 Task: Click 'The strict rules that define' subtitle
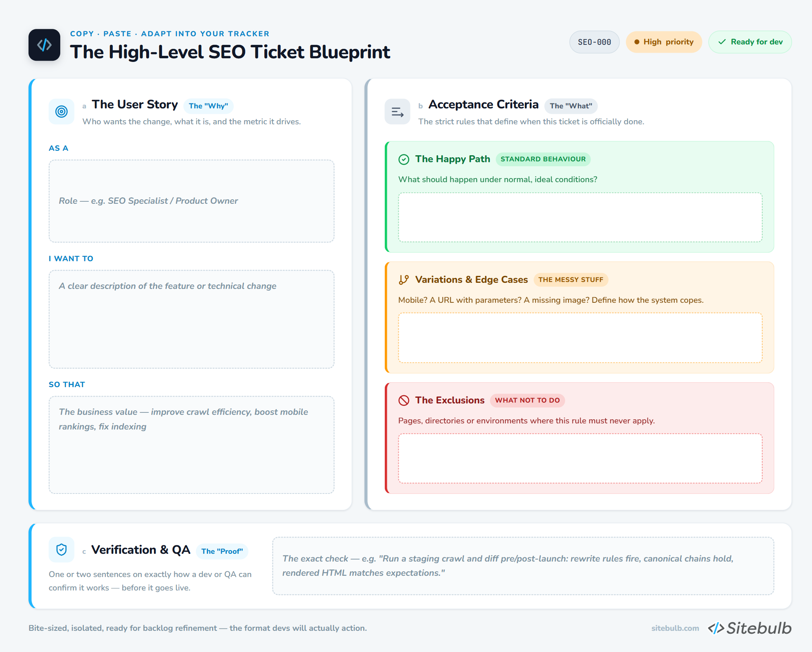[x=531, y=122]
